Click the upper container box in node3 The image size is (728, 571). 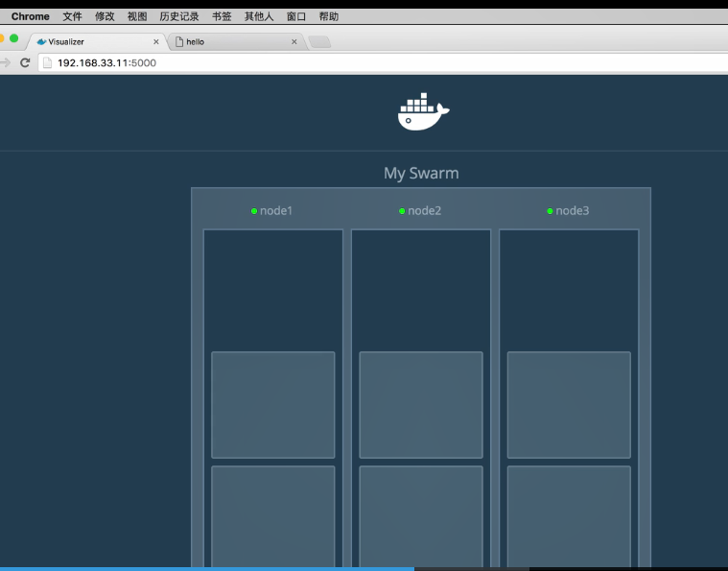point(569,405)
